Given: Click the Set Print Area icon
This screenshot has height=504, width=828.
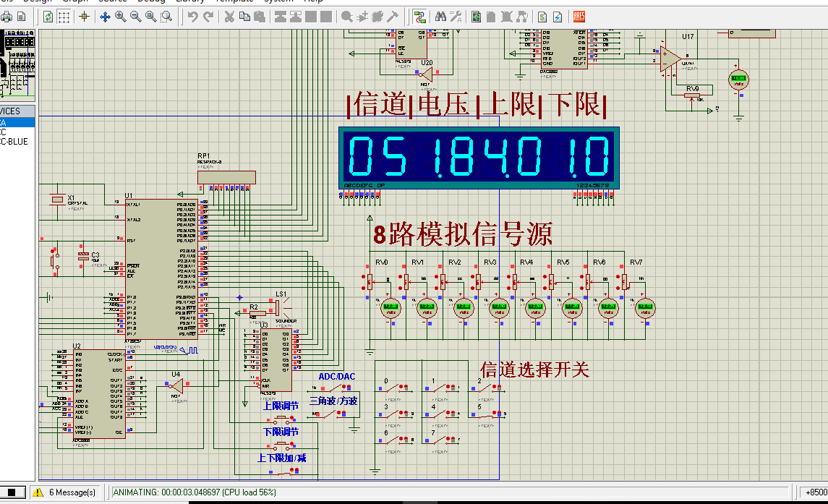Looking at the screenshot, I should pos(22,17).
